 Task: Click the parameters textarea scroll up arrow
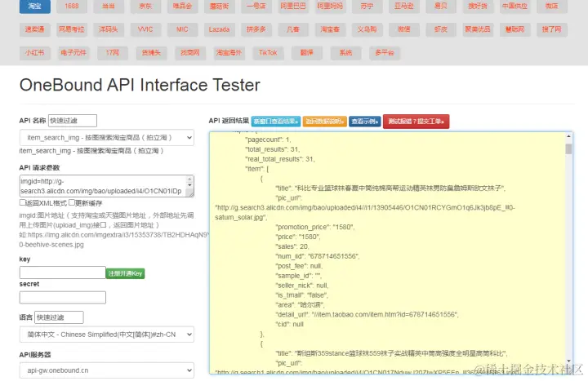tap(190, 179)
